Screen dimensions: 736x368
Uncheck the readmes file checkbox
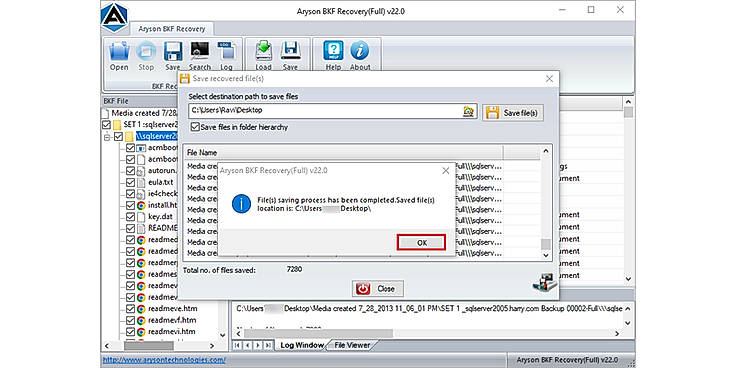pyautogui.click(x=130, y=274)
